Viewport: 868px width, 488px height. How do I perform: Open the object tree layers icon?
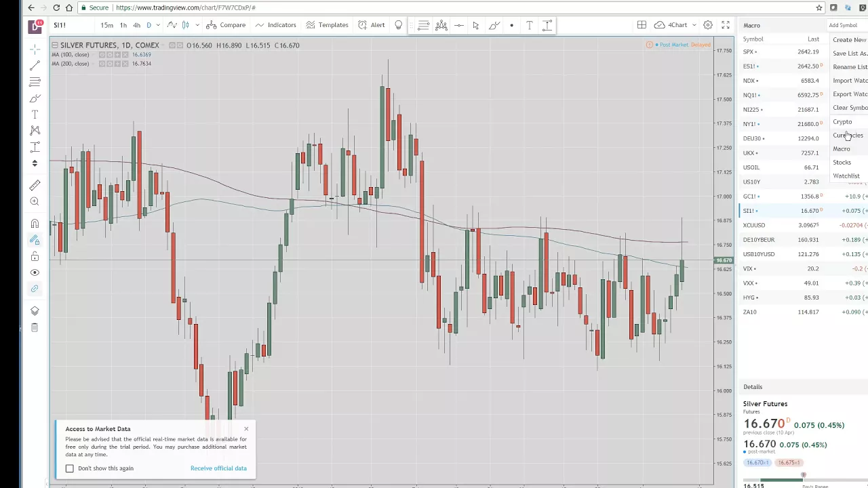pyautogui.click(x=35, y=311)
